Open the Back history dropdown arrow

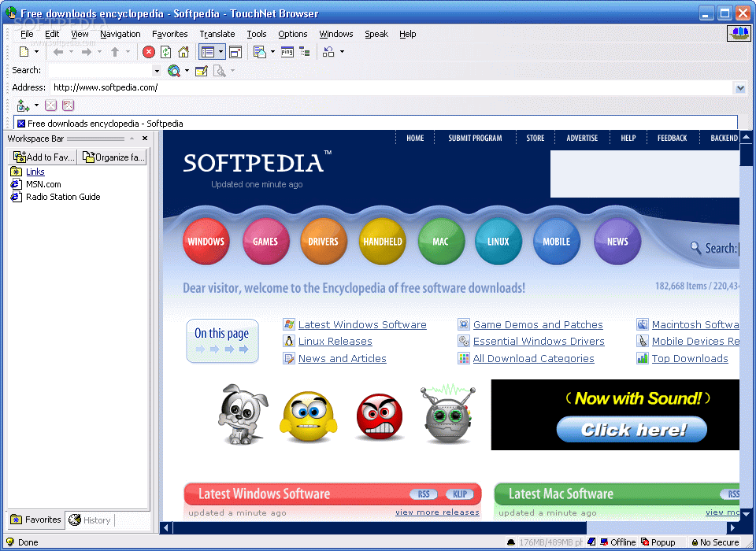point(71,52)
